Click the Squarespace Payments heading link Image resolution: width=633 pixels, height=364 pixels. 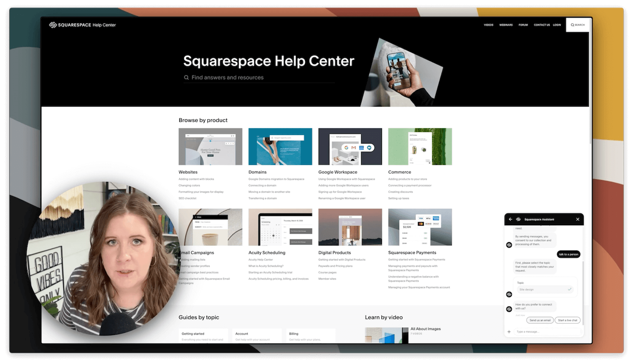412,253
